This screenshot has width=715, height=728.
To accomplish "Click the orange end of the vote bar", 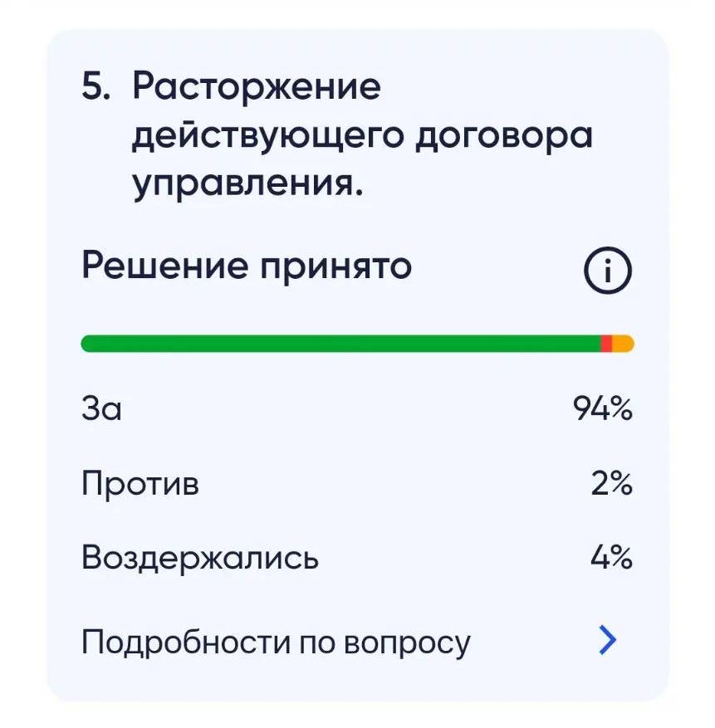I will pyautogui.click(x=623, y=344).
